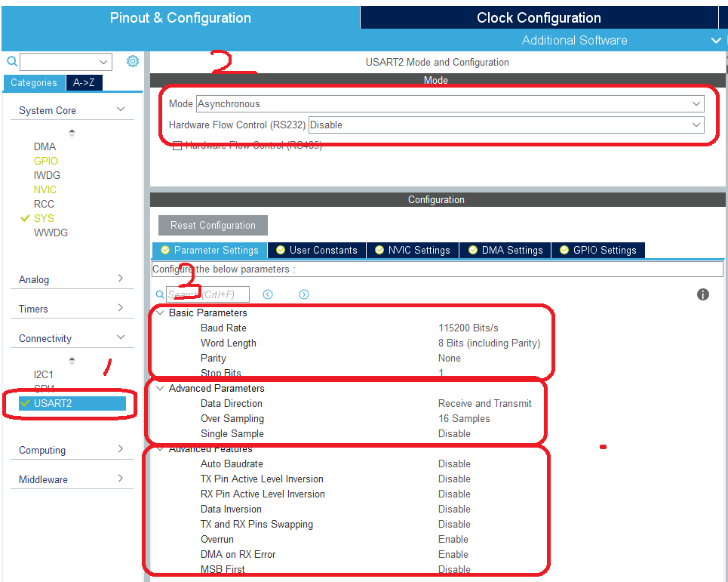The width and height of the screenshot is (728, 582).
Task: Switch to the Pinout & Configuration tab
Action: point(180,17)
